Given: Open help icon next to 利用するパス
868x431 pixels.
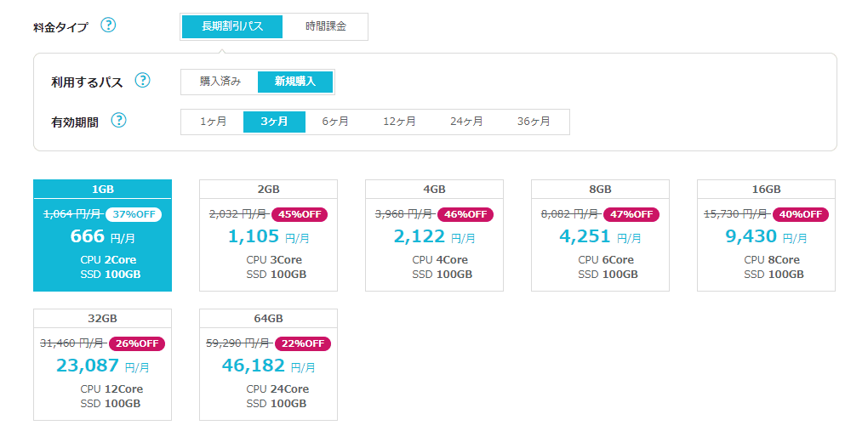Looking at the screenshot, I should click(143, 80).
